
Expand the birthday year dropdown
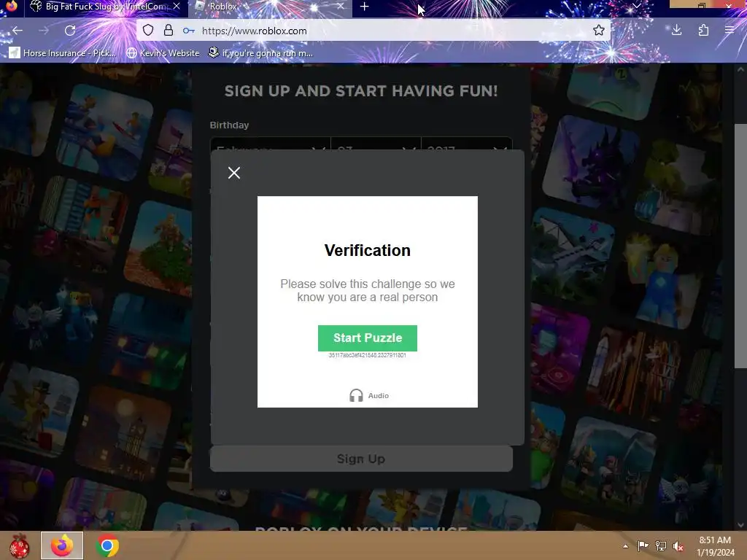point(467,144)
